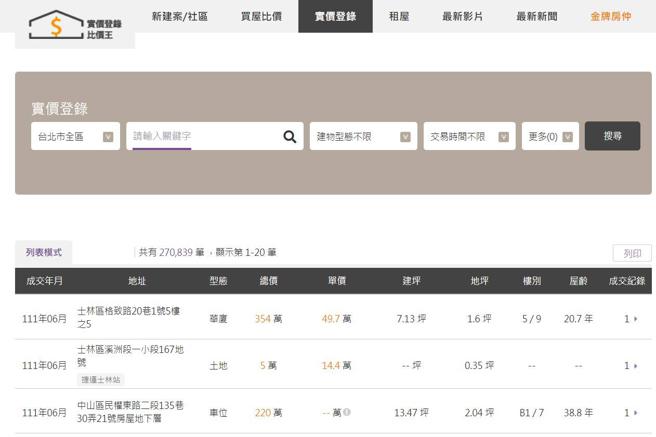Image resolution: width=656 pixels, height=437 pixels.
Task: Click the 捷運士林站 tag
Action: [x=101, y=380]
